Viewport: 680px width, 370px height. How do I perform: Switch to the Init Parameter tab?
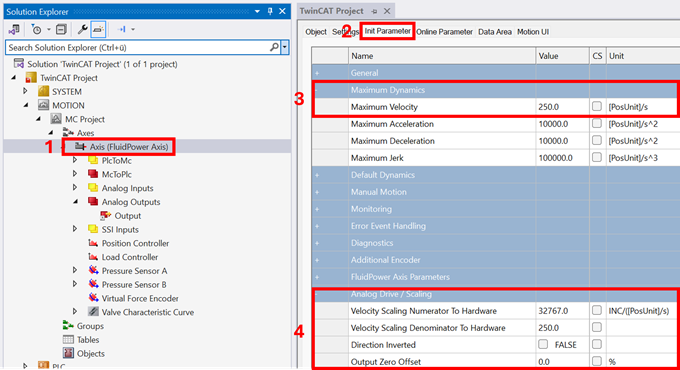pos(387,31)
